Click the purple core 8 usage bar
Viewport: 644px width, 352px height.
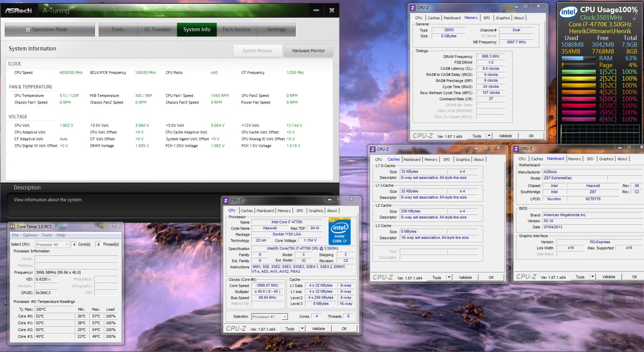point(579,119)
